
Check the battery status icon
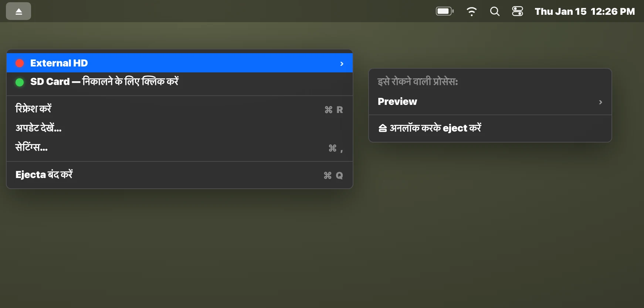click(445, 11)
